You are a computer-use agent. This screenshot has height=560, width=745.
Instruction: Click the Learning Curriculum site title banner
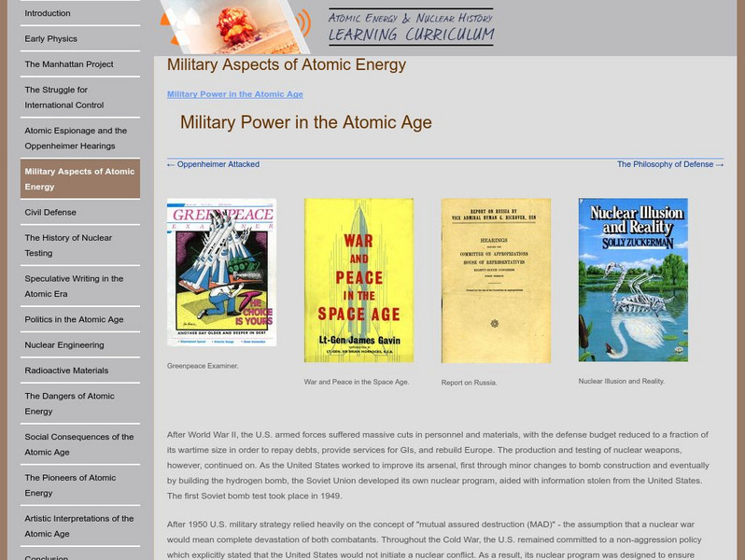pos(411,27)
